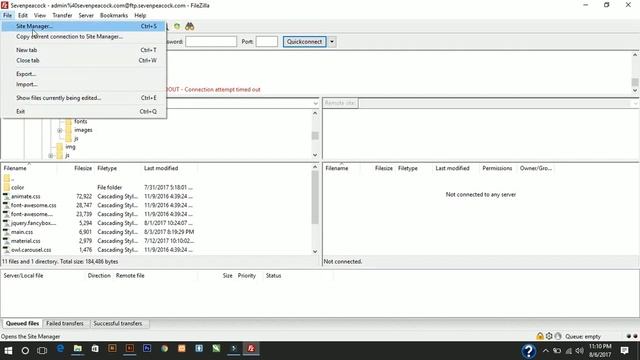The image size is (640, 360).
Task: Open Chrome from the taskbar
Action: point(164,349)
